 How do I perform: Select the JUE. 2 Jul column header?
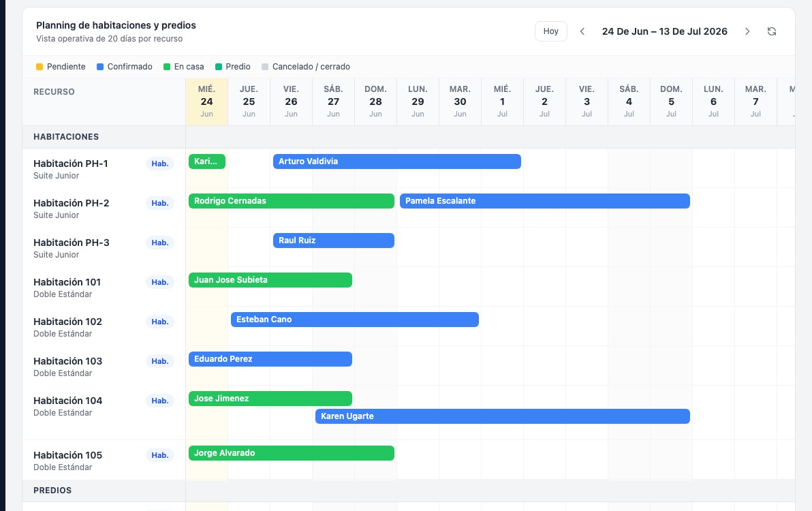point(544,102)
